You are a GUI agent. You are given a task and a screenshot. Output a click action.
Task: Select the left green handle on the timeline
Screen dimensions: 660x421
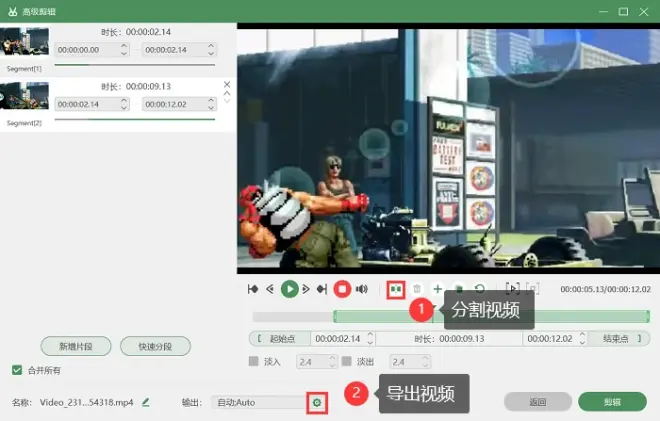[335, 316]
